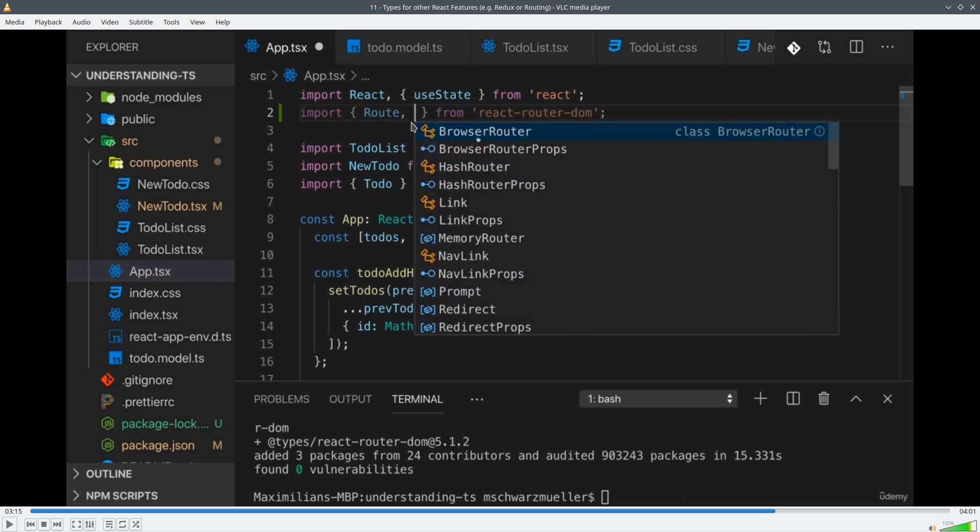Open react-app-env.d.ts file
The width and height of the screenshot is (980, 532).
tap(151, 337)
